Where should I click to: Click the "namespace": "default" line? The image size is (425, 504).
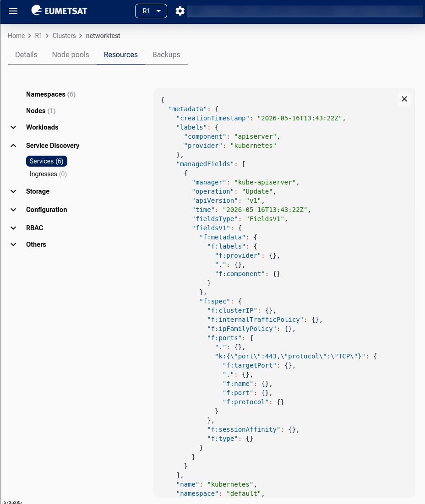click(220, 494)
